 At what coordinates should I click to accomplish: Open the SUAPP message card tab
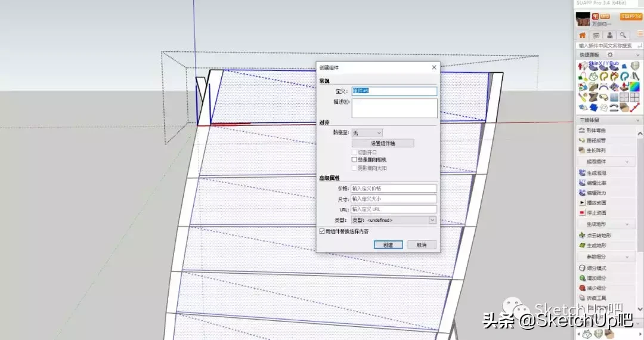point(596,35)
